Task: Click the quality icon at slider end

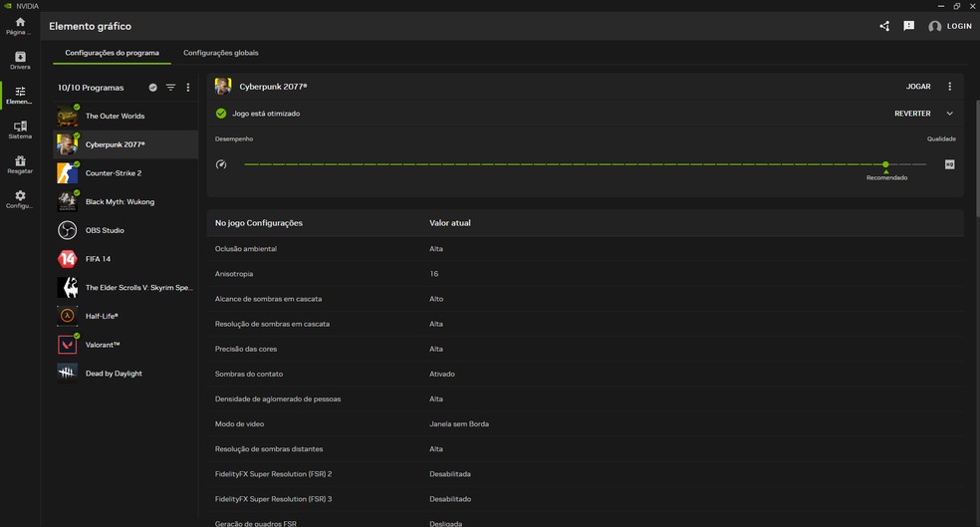Action: point(949,164)
